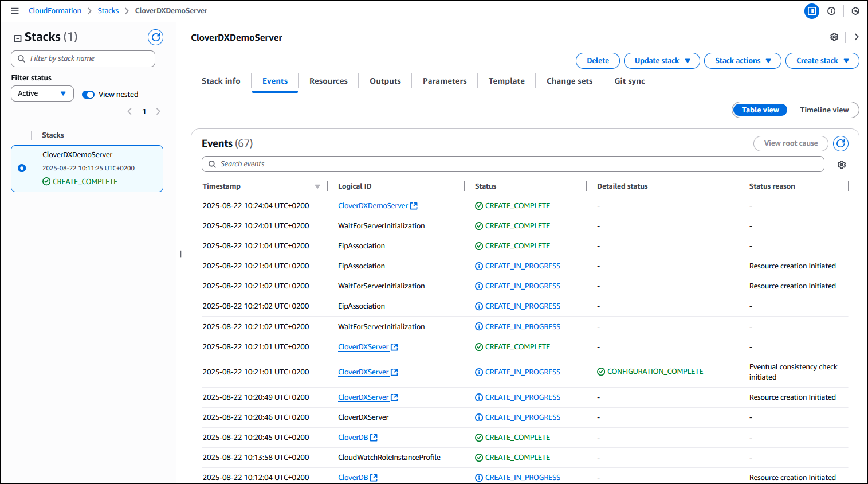Disable the View nested toggle
The width and height of the screenshot is (868, 484).
[88, 94]
